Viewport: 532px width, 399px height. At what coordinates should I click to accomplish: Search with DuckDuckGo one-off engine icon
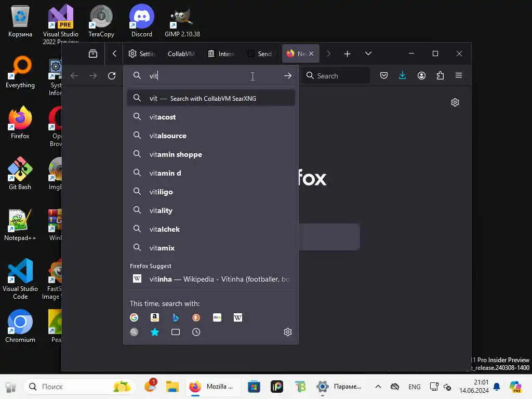[x=196, y=317]
